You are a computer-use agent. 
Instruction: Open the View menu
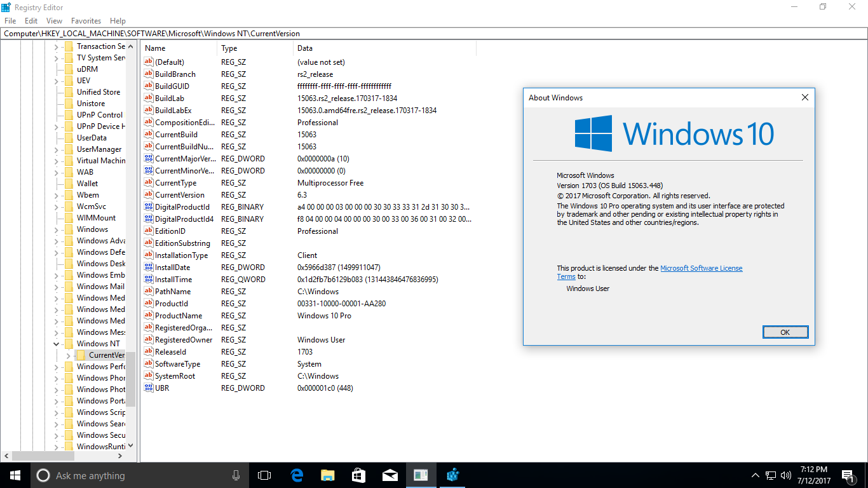tap(54, 21)
